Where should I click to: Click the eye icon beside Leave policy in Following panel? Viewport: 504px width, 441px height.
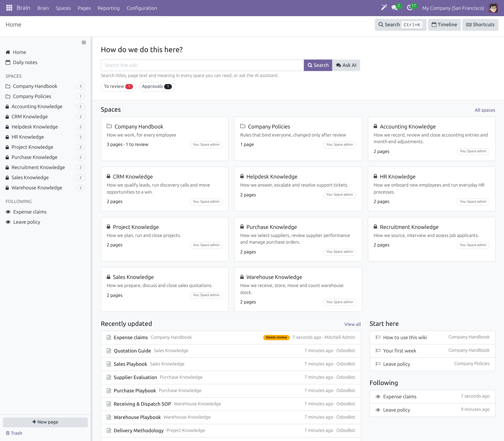[378, 410]
